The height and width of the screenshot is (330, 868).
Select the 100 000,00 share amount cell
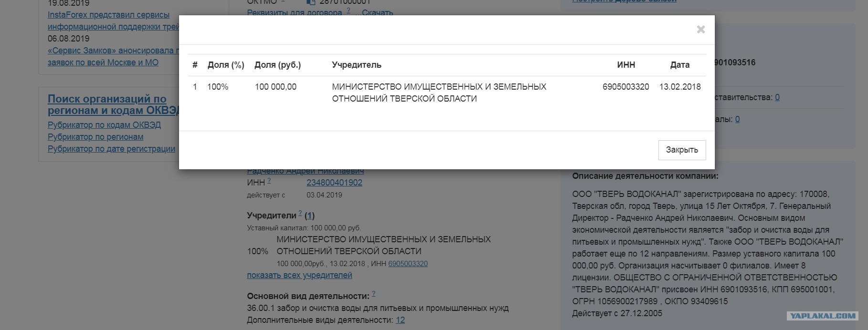pos(275,87)
